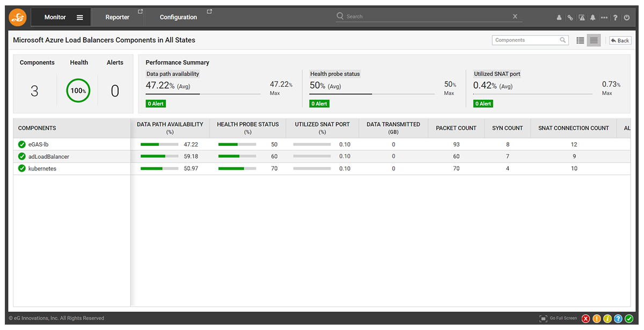
Task: Click kubernetes data path value 50.97
Action: pyautogui.click(x=191, y=168)
